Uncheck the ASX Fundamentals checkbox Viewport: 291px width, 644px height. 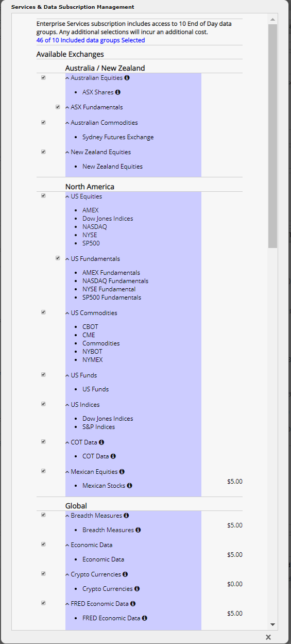click(58, 107)
